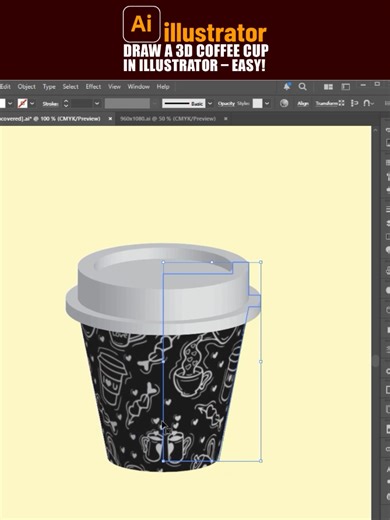
Task: Close the [Recovered].ai document tab
Action: [x=110, y=119]
